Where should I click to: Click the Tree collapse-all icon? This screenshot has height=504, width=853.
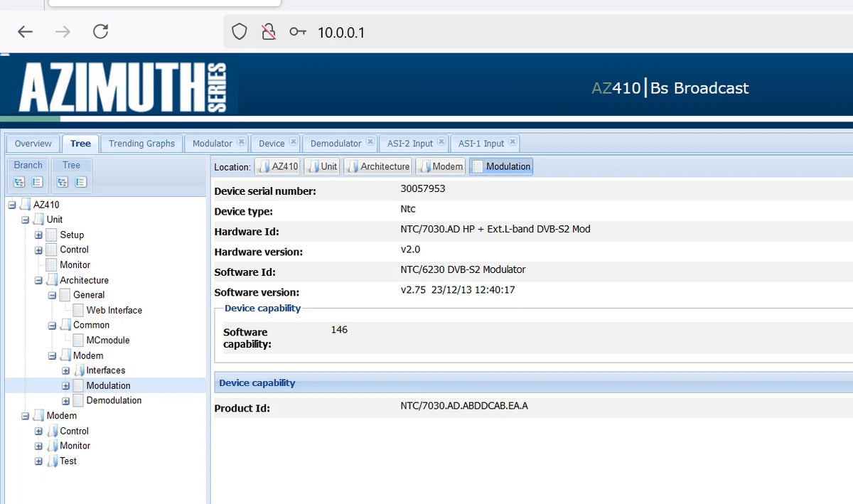[81, 182]
